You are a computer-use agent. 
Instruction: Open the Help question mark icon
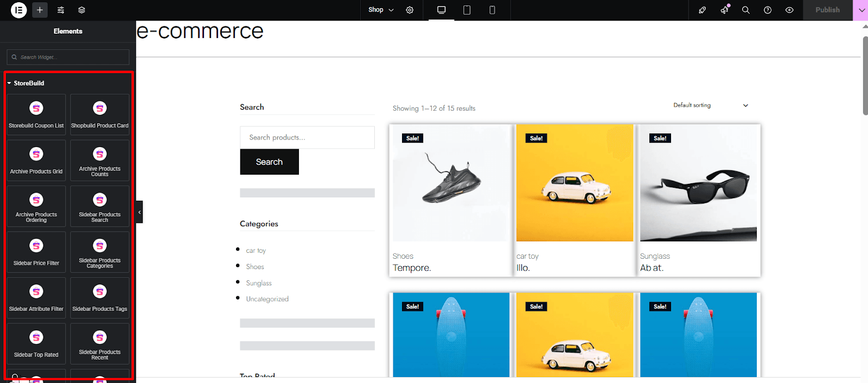point(768,10)
